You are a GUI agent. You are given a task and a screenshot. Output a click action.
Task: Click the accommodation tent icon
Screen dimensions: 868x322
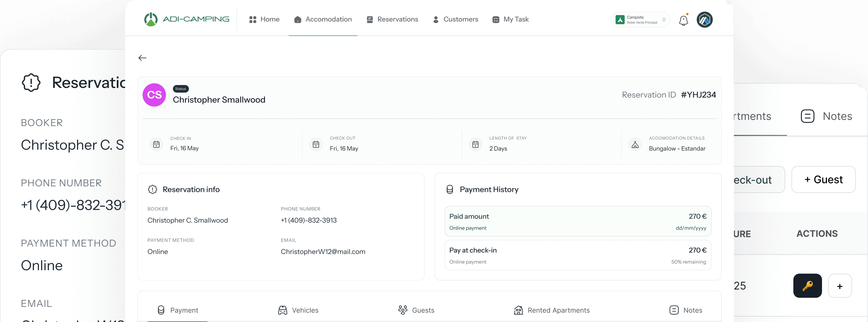click(x=635, y=145)
